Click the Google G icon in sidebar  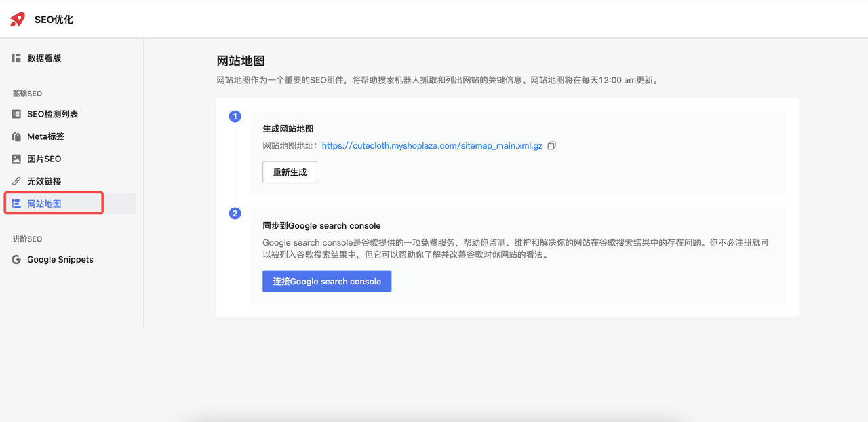pyautogui.click(x=16, y=259)
